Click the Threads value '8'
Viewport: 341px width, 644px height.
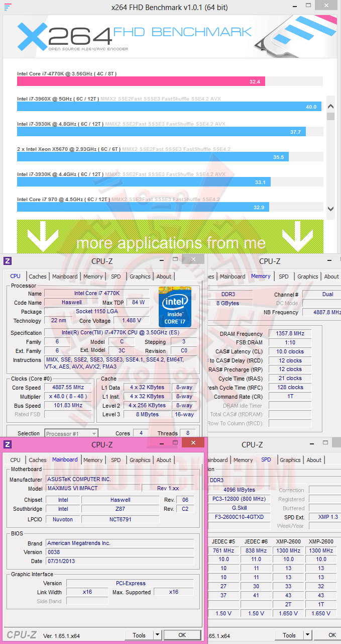point(188,433)
